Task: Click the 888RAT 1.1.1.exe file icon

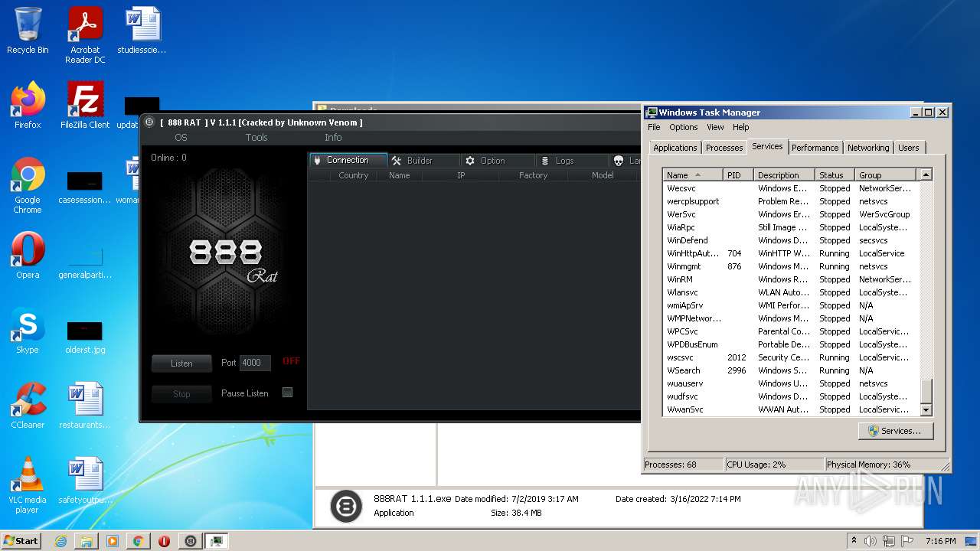Action: coord(346,506)
